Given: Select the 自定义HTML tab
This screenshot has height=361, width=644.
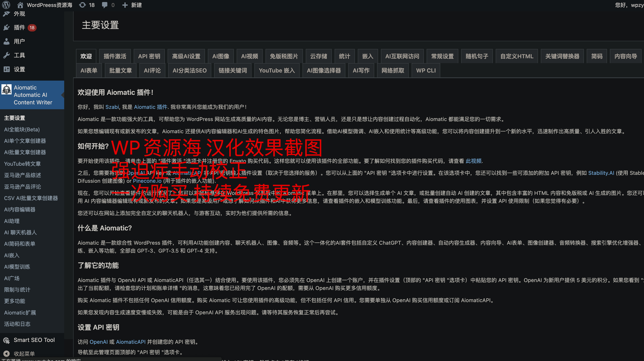Looking at the screenshot, I should click(x=517, y=56).
